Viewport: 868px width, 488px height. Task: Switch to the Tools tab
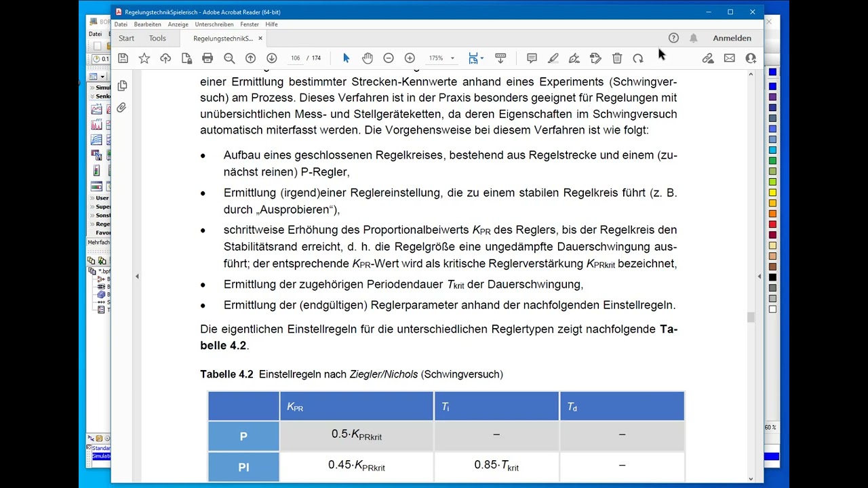157,39
